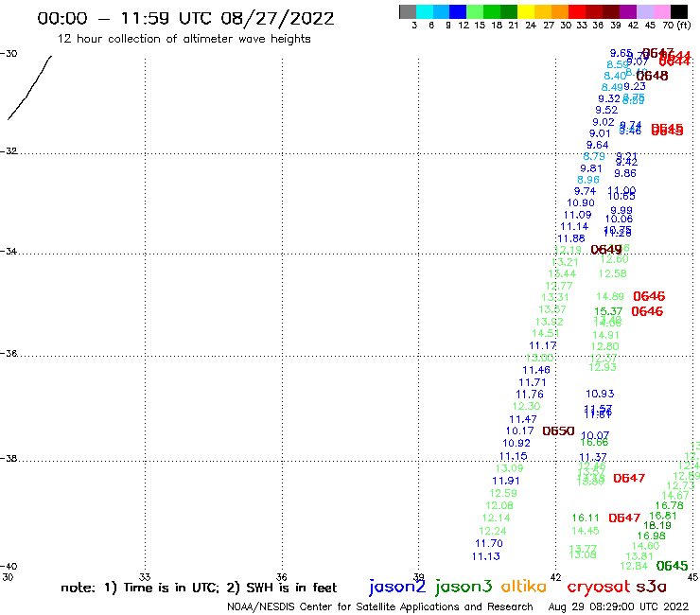Image resolution: width=700 pixels, height=615 pixels.
Task: Click 'NOAA/NESDIS Center for Satellite Applications and Research'
Action: [380, 606]
